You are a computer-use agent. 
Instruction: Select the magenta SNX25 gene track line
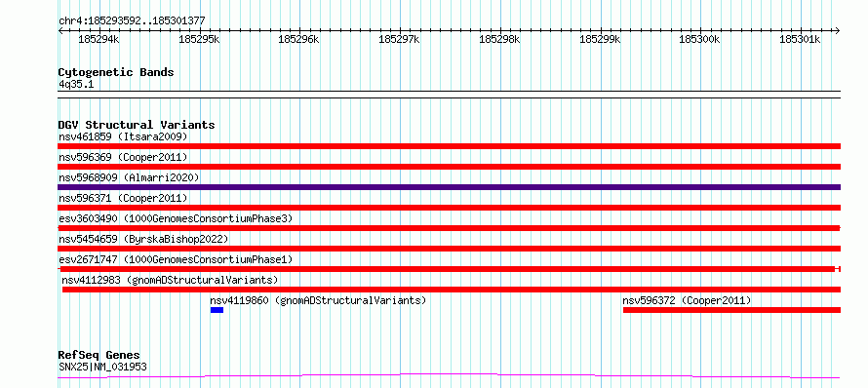(x=449, y=376)
